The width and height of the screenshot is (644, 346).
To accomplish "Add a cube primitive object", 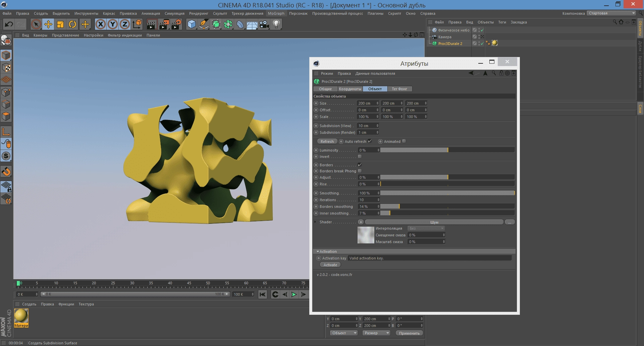I will 192,24.
